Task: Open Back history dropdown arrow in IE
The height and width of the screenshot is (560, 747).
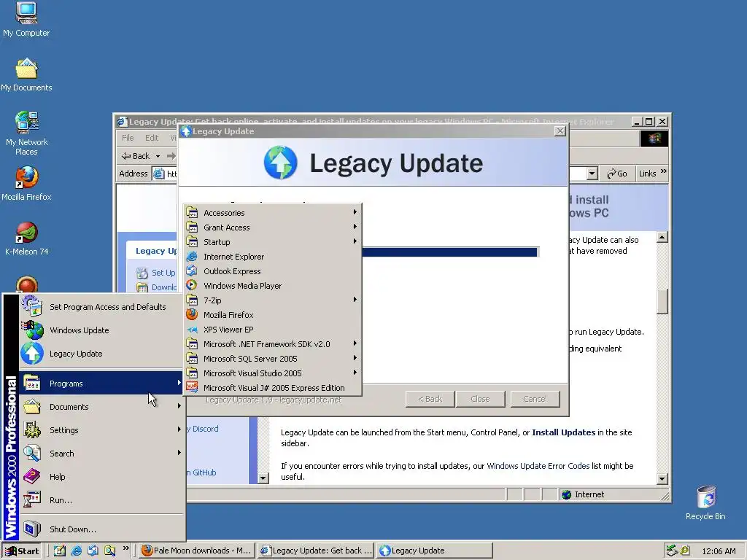Action: click(x=158, y=156)
